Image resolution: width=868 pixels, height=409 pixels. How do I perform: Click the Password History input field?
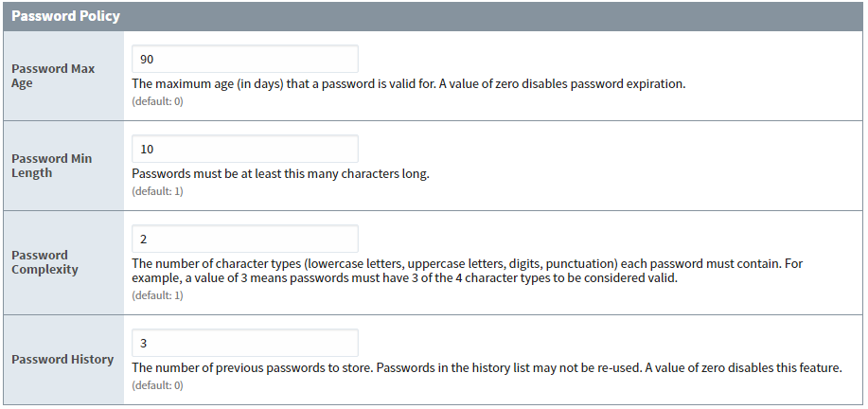244,343
